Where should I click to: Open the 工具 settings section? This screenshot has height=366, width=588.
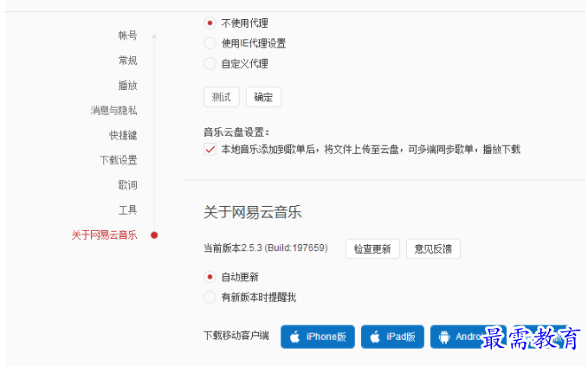click(x=128, y=210)
